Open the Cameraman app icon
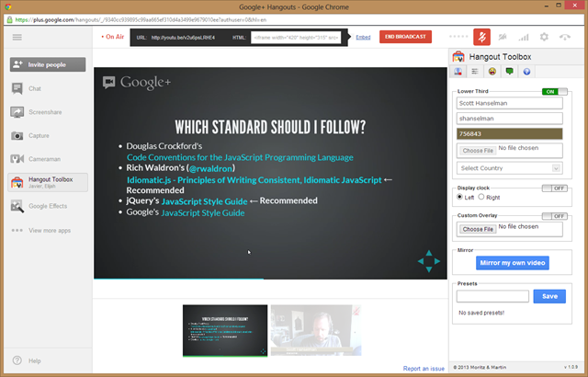 pyautogui.click(x=17, y=159)
